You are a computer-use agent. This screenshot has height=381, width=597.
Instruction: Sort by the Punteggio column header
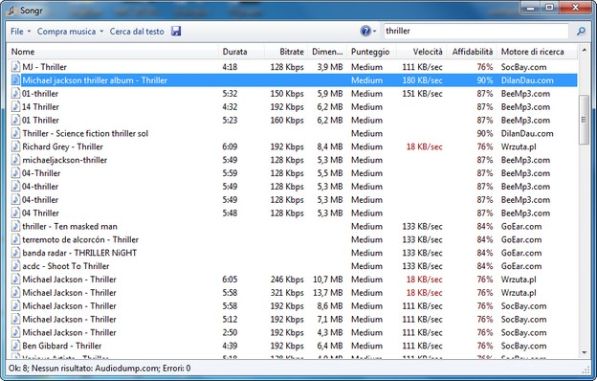point(370,52)
